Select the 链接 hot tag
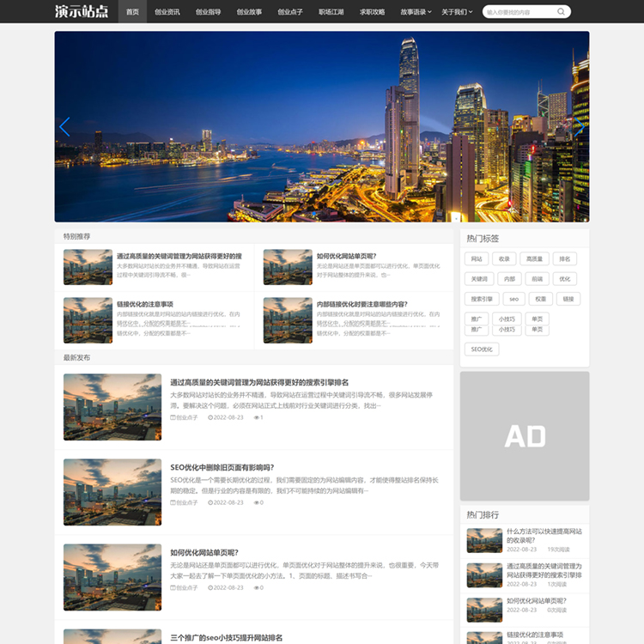 568,299
